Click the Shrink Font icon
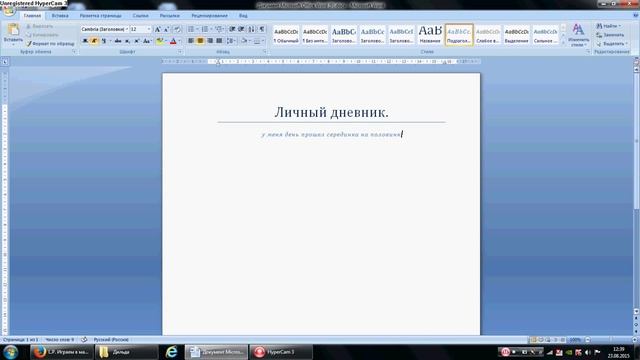The image size is (640, 360). click(167, 29)
